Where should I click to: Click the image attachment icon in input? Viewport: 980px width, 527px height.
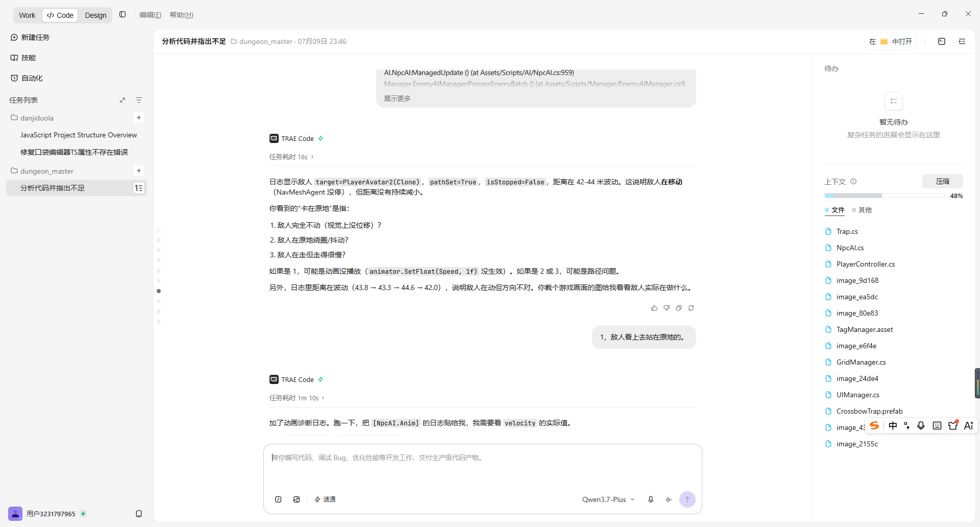click(297, 499)
